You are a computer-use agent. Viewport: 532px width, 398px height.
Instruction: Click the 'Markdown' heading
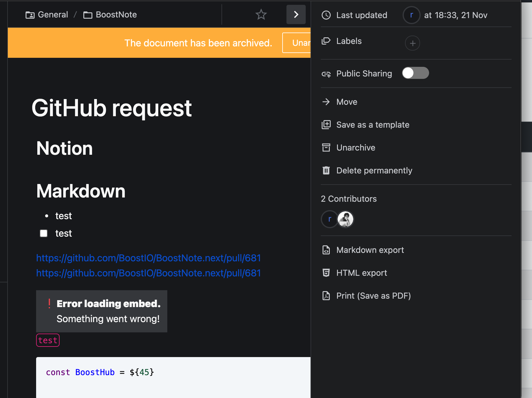click(x=81, y=191)
